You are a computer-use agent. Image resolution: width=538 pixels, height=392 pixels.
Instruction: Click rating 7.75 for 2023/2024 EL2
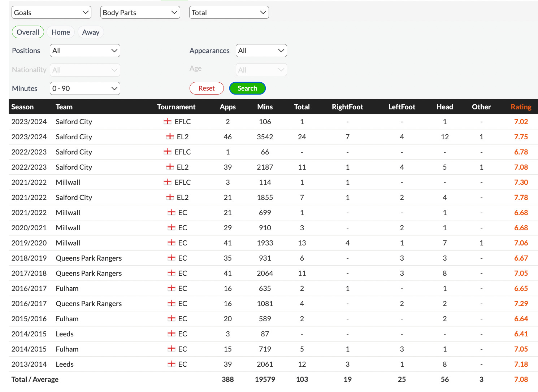click(521, 137)
